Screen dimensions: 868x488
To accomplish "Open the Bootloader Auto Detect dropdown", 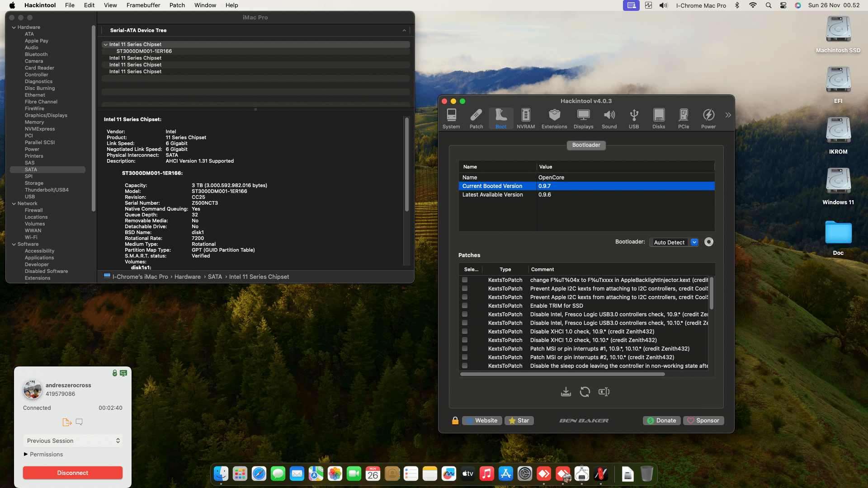I will tap(674, 242).
